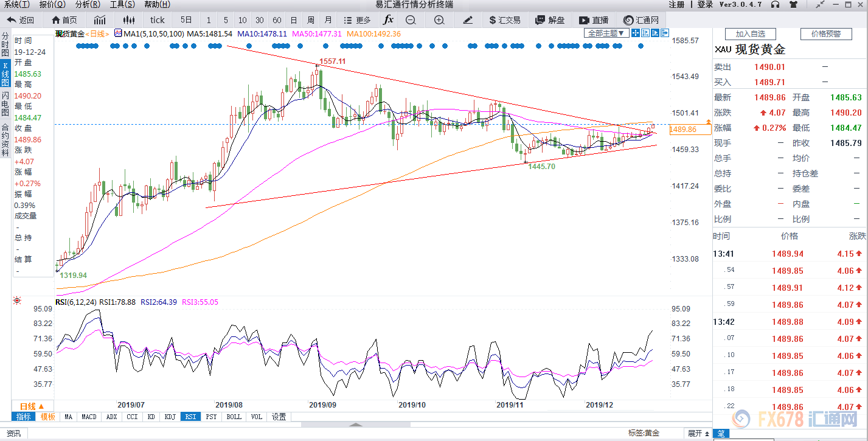
Task: Click the RSI sun settings icon
Action: click(17, 300)
